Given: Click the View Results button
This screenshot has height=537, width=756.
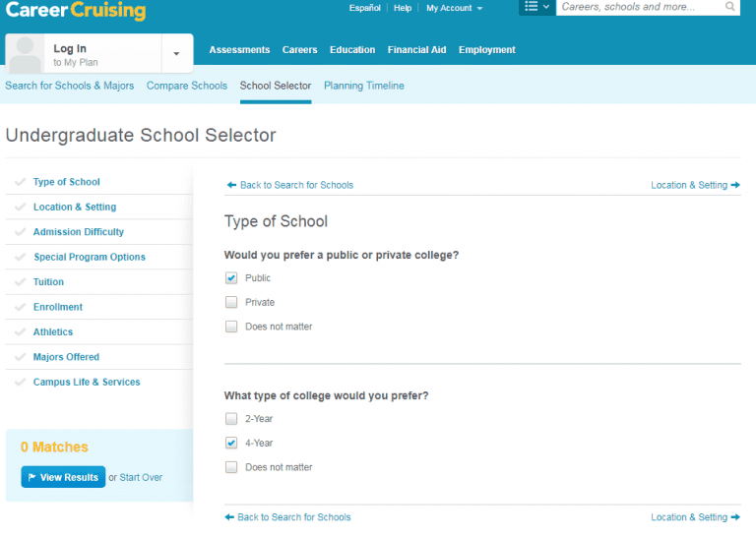Looking at the screenshot, I should [63, 477].
